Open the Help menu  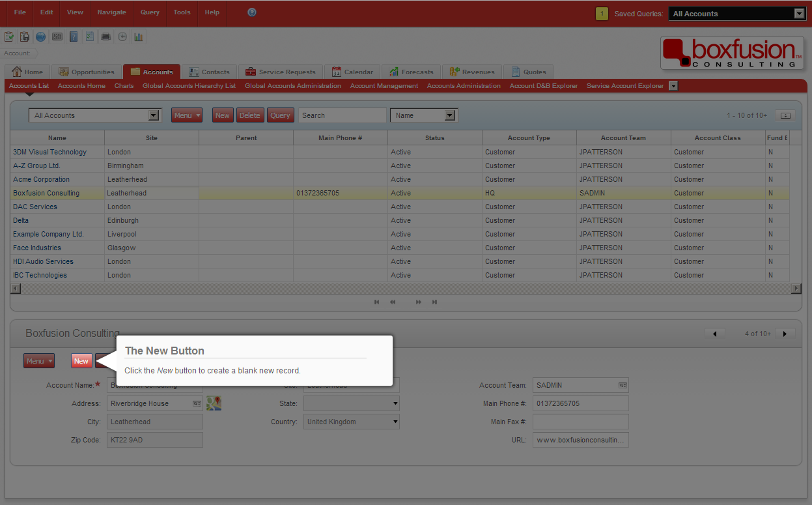(x=212, y=12)
